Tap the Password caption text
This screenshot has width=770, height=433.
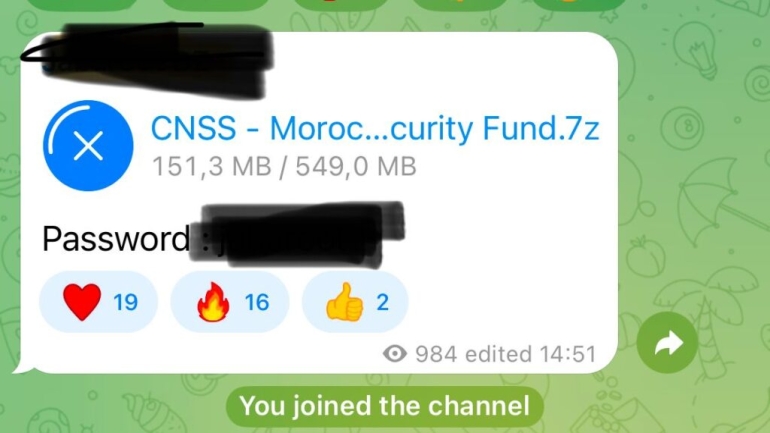tap(115, 239)
